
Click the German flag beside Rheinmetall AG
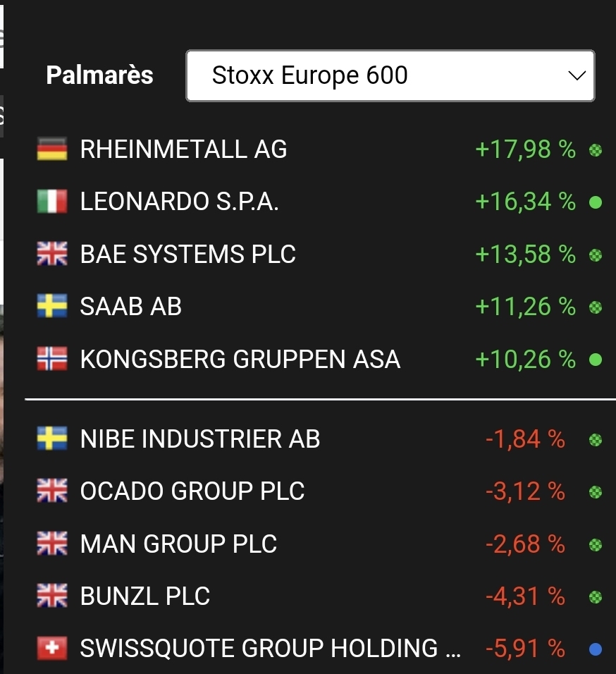click(x=52, y=149)
